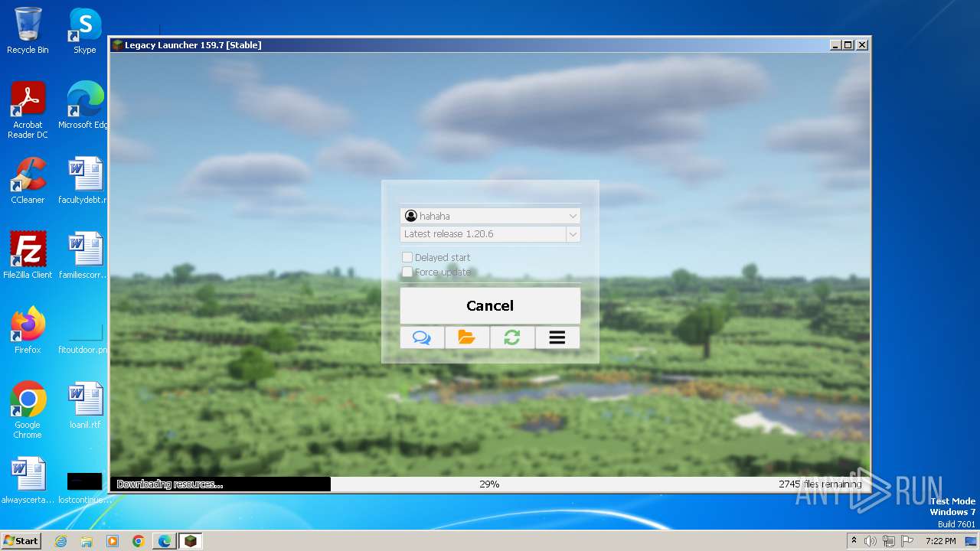This screenshot has height=551, width=980.
Task: Select the loanil.rtf document icon
Action: click(85, 406)
